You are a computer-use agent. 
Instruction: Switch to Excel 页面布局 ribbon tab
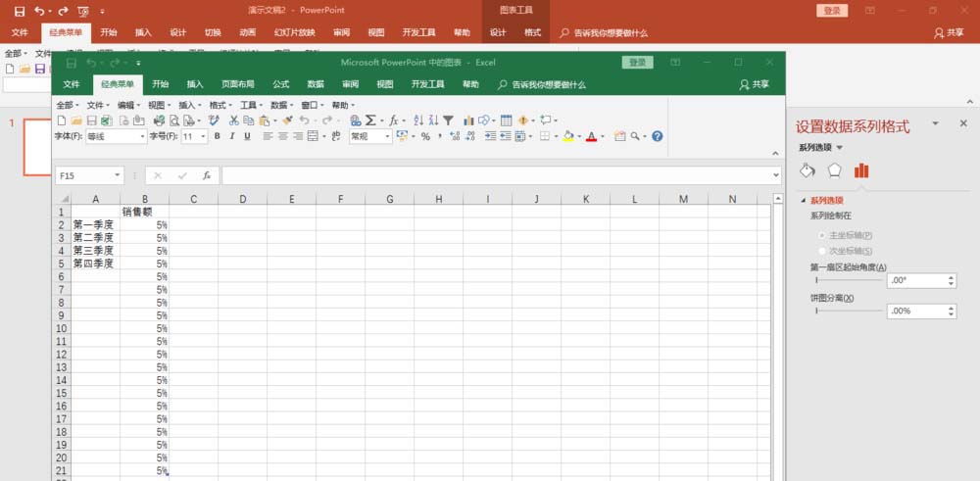coord(238,84)
